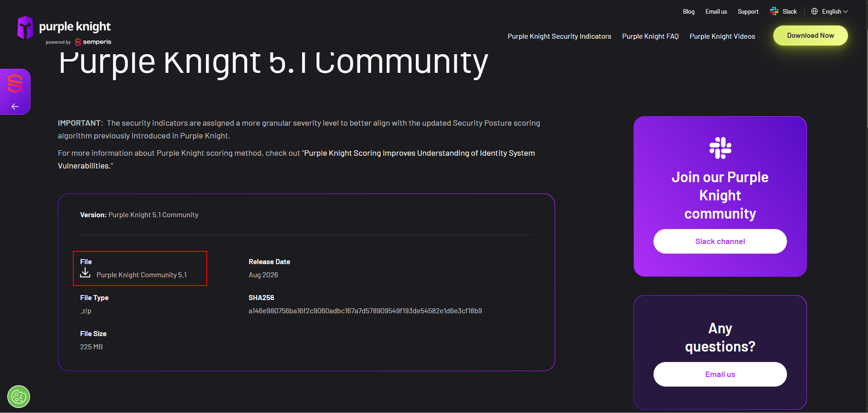Expand the English language dropdown
Screen dimensions: 868x413
click(x=829, y=11)
